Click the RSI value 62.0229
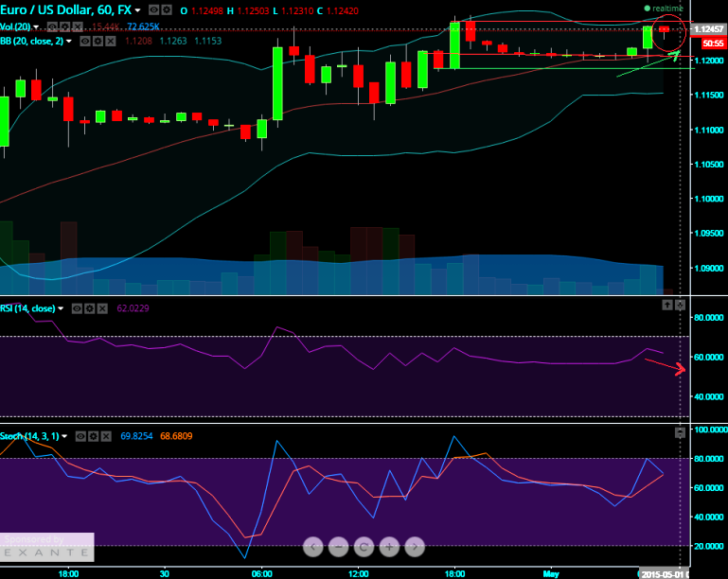 pyautogui.click(x=133, y=308)
